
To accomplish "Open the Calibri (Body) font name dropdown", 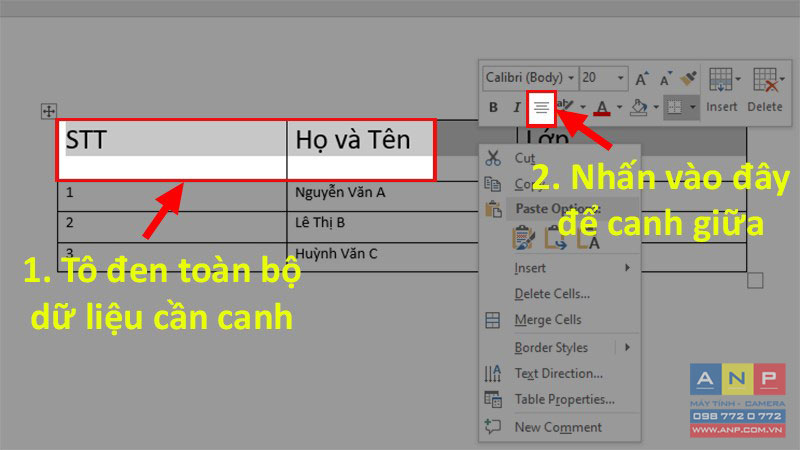I will 571,78.
